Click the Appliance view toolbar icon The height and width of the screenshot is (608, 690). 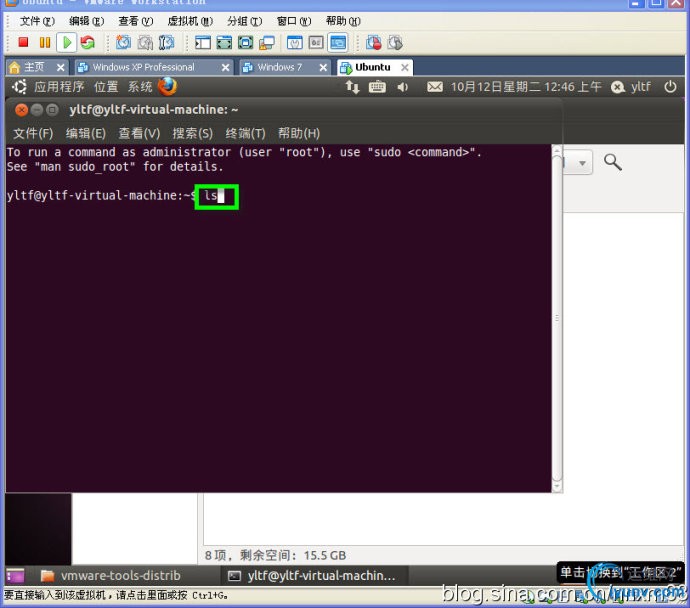point(316,42)
